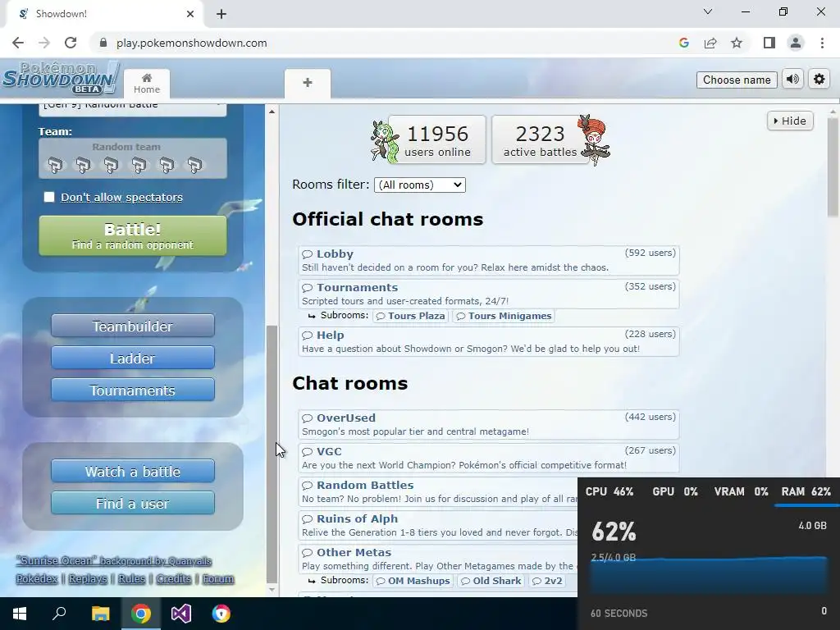
Task: Click the browser forward arrow
Action: point(44,43)
